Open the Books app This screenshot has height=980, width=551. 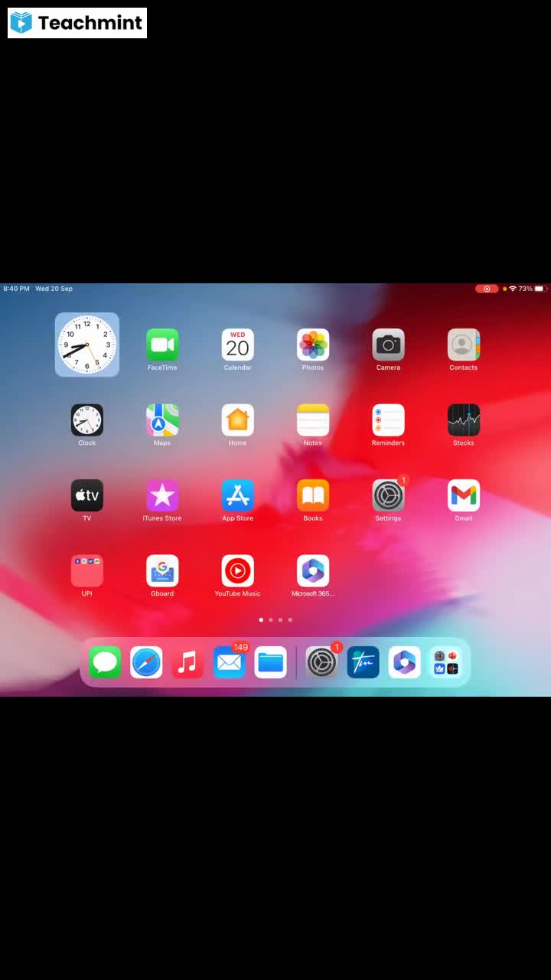313,495
